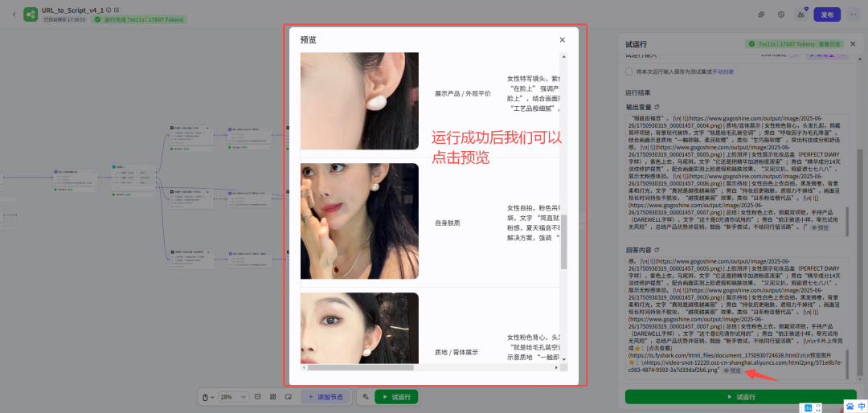Screen dimensions: 868x413
Task: Click the 预览 dialog title
Action: coord(309,40)
